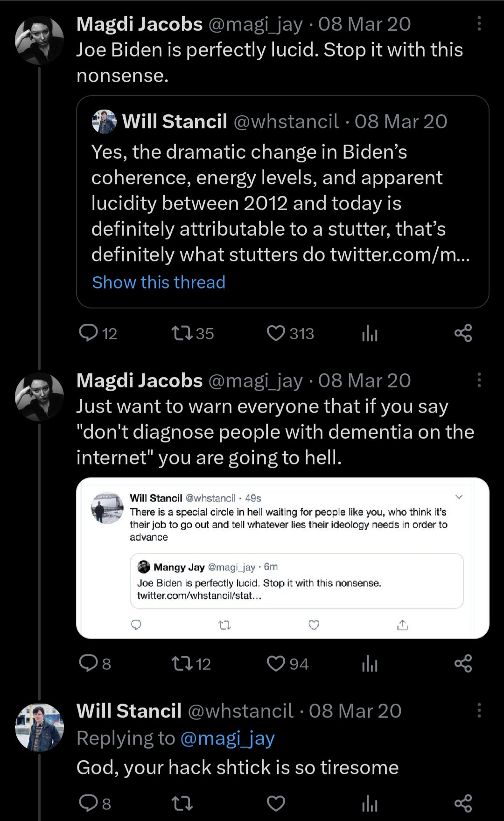Reply to the dementia warning tweet

[x=88, y=663]
